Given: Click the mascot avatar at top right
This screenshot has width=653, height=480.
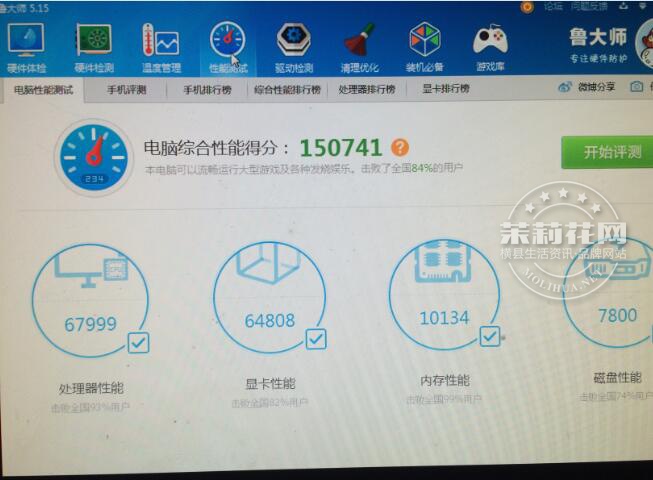Looking at the screenshot, I should (x=644, y=44).
